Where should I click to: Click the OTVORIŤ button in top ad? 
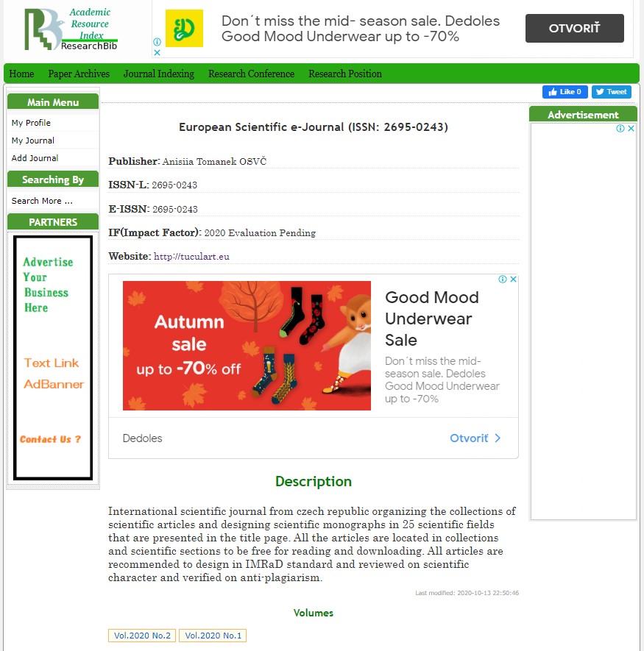[575, 28]
